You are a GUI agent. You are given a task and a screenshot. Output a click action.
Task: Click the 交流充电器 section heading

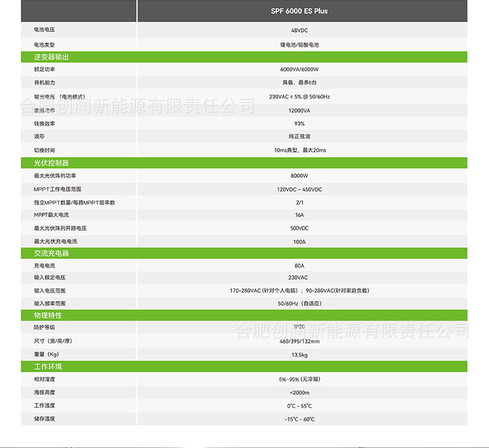52,253
